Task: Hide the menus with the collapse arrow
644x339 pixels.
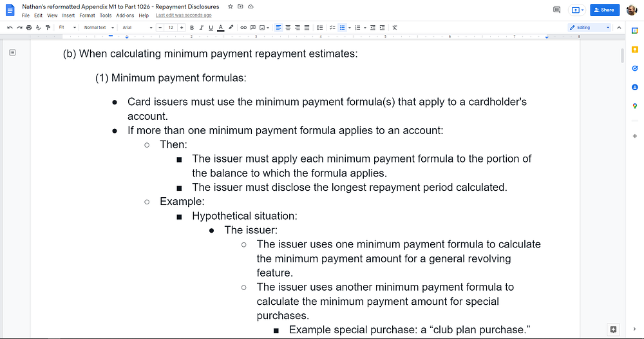Action: point(619,28)
